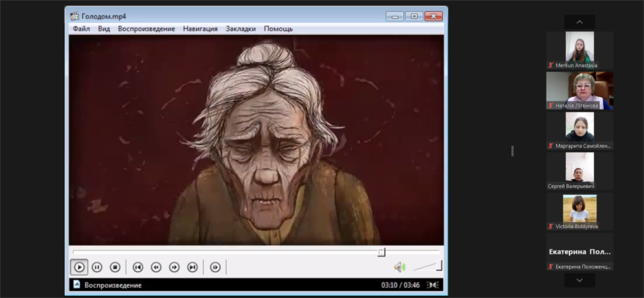Image resolution: width=644 pixels, height=298 pixels.
Task: Open the Навигация menu
Action: point(200,29)
